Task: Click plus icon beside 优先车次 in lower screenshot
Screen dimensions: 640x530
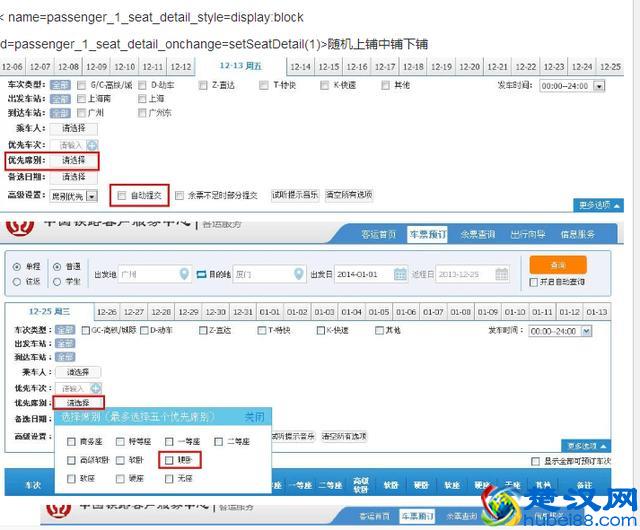Action: pyautogui.click(x=96, y=388)
